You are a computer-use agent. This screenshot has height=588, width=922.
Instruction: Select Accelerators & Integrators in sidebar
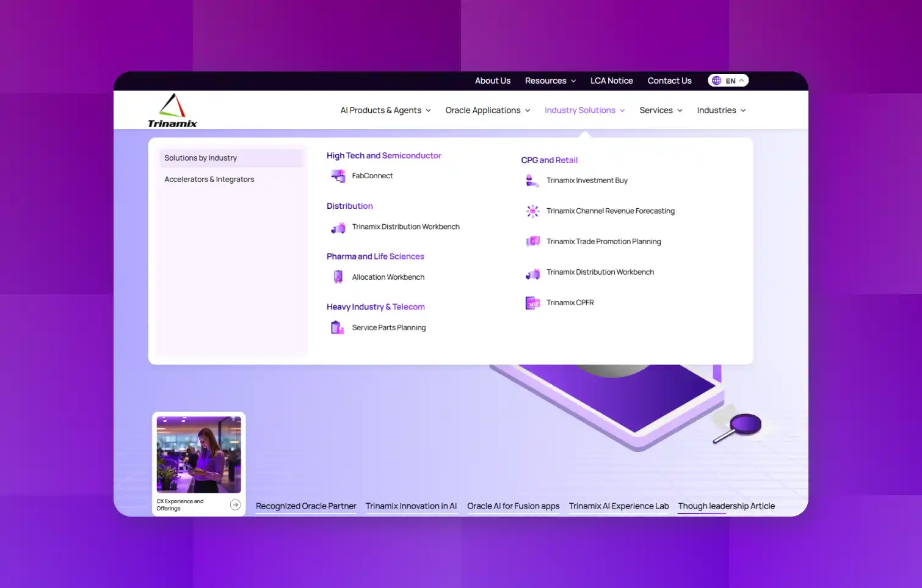tap(209, 180)
